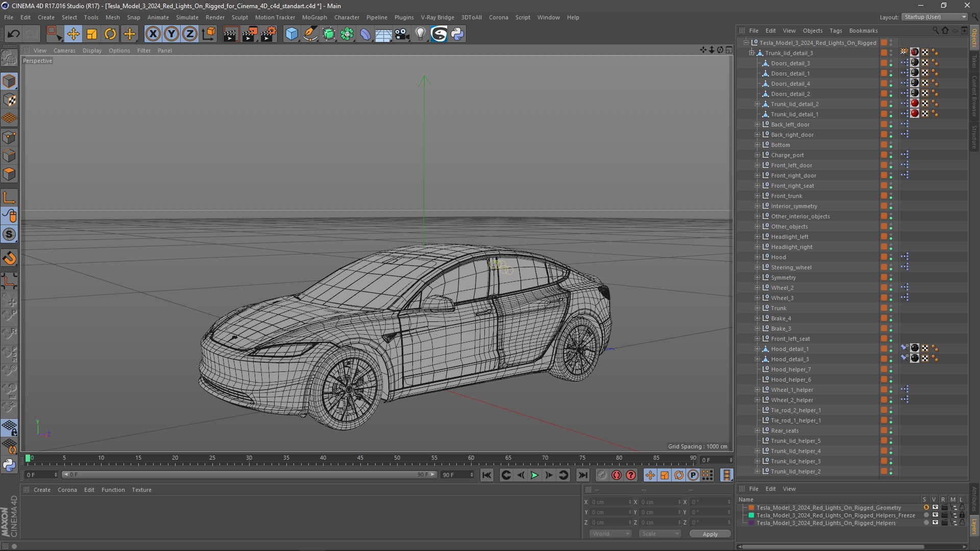This screenshot has height=551, width=980.
Task: Open the World coordinate system dropdown
Action: click(x=610, y=534)
